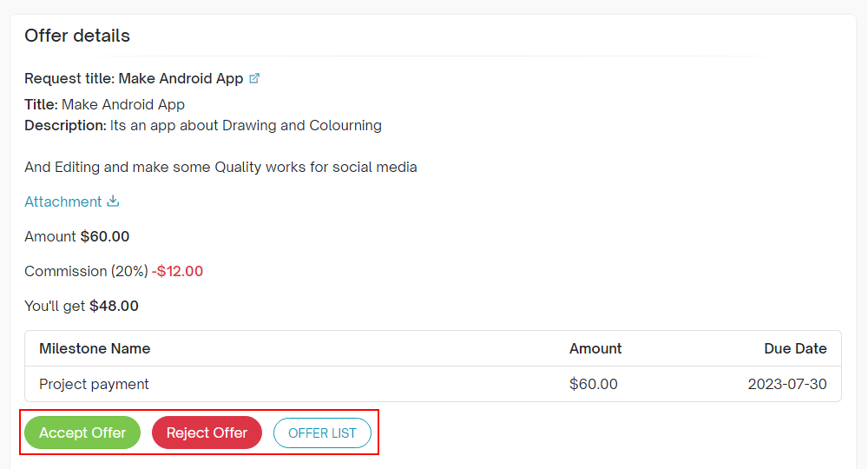Screen dimensions: 868x469
Task: Click the request title Make Android App
Action: click(181, 78)
